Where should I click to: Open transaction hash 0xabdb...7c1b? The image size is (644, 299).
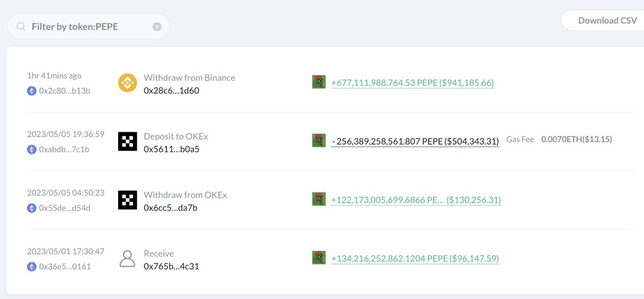pos(64,149)
